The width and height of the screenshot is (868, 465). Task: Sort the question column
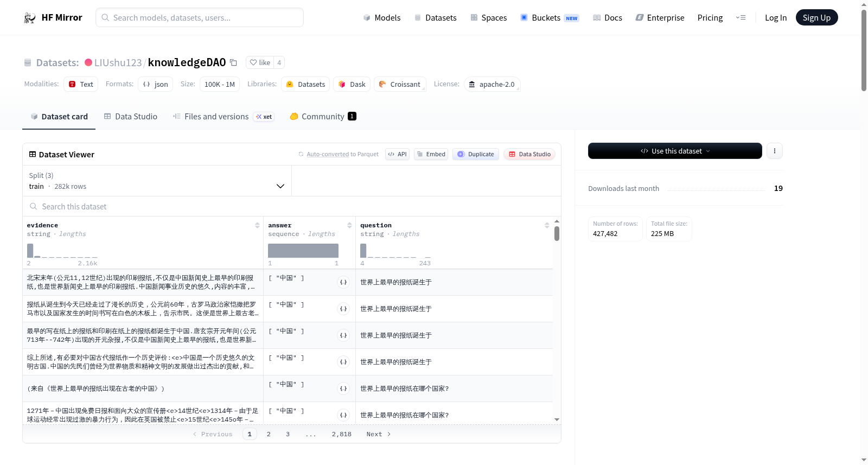[547, 225]
